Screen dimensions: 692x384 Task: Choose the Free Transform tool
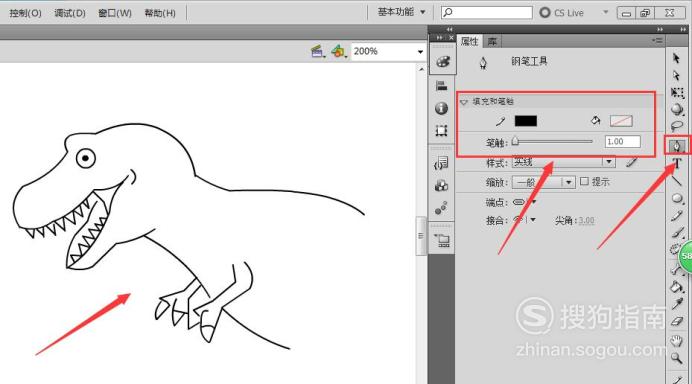(677, 92)
